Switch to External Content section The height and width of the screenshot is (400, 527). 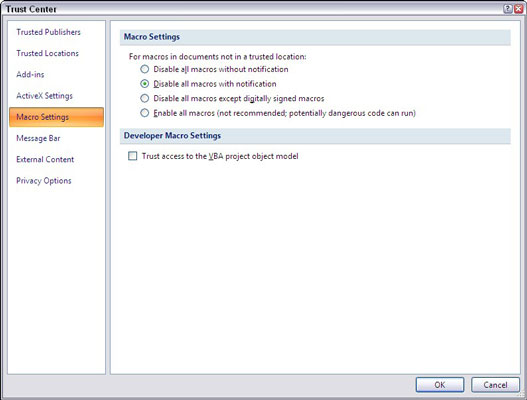pos(45,159)
